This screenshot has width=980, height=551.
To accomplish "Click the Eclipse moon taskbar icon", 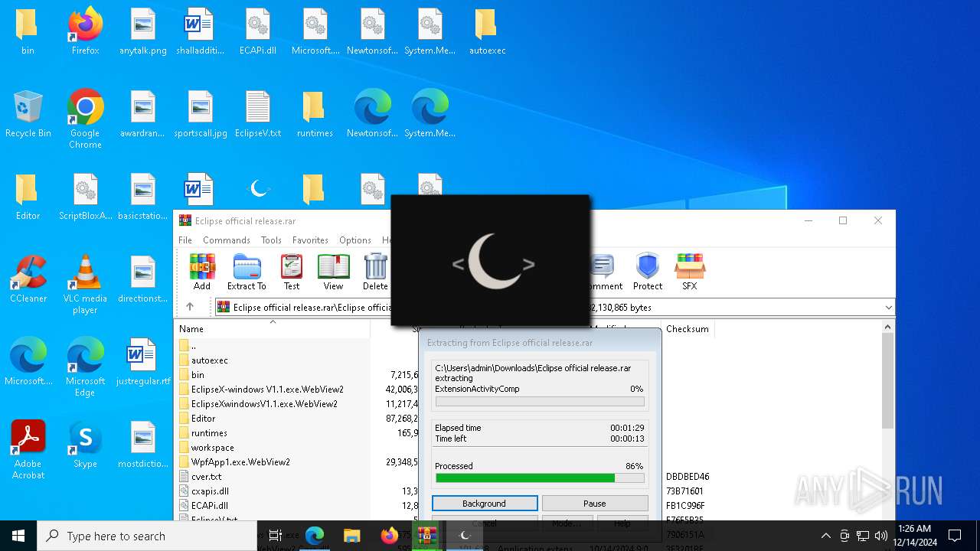I will [x=464, y=536].
